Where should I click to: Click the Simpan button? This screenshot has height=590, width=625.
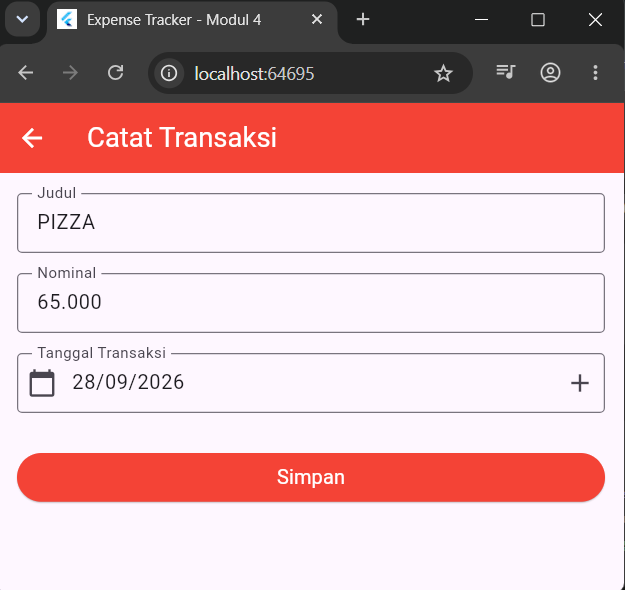coord(311,477)
